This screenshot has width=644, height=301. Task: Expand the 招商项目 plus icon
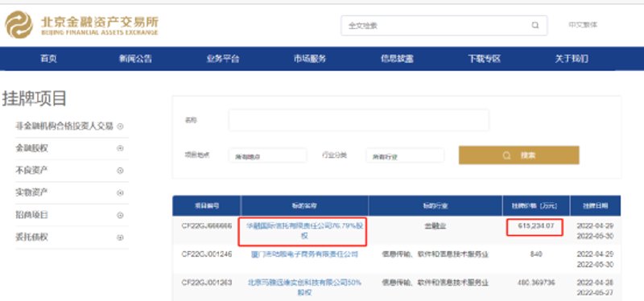click(x=120, y=215)
